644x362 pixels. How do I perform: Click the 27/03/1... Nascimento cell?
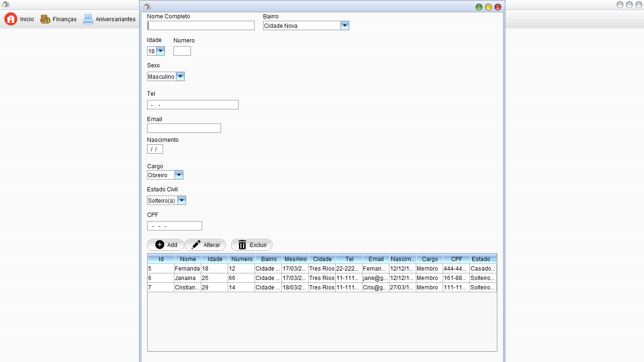pos(403,288)
